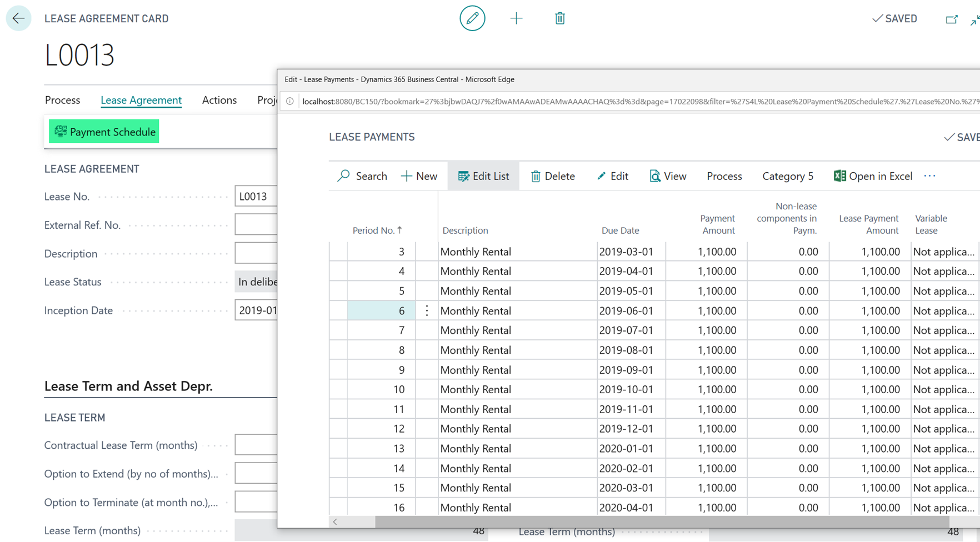Image resolution: width=980 pixels, height=542 pixels.
Task: Click the Description column header
Action: (x=465, y=230)
